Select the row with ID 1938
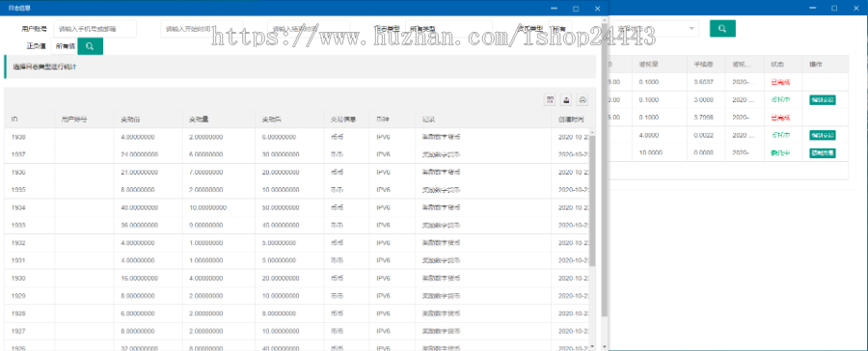Image resolution: width=868 pixels, height=351 pixels. coord(296,137)
